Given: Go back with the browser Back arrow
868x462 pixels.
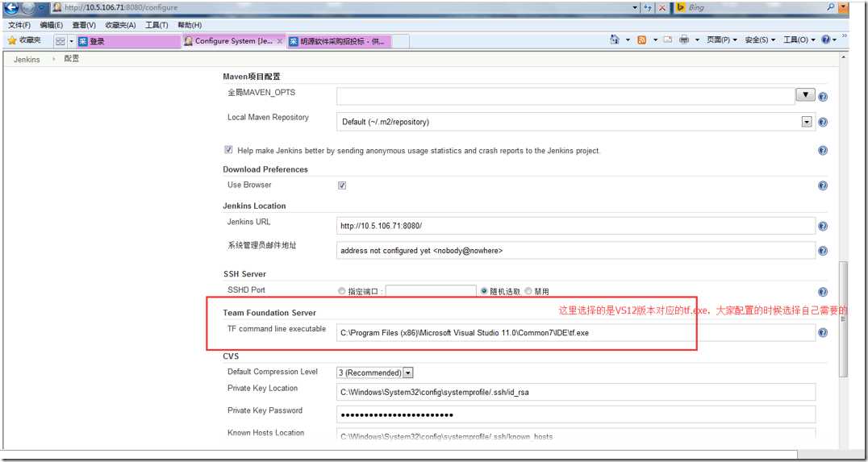Looking at the screenshot, I should [10, 7].
